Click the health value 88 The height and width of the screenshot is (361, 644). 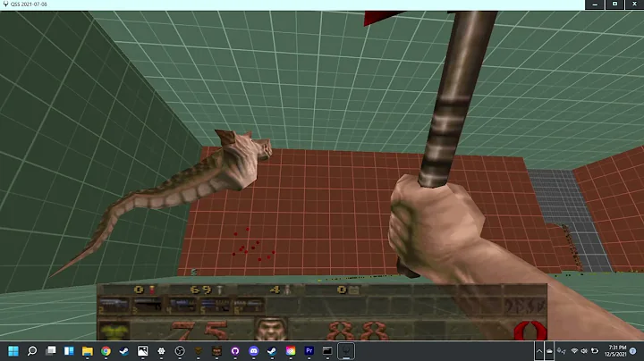coord(357,331)
